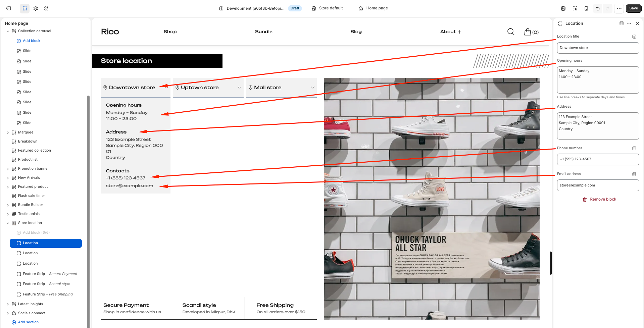Image resolution: width=644 pixels, height=328 pixels.
Task: Expand the Bundle Builder section
Action: coord(8,205)
